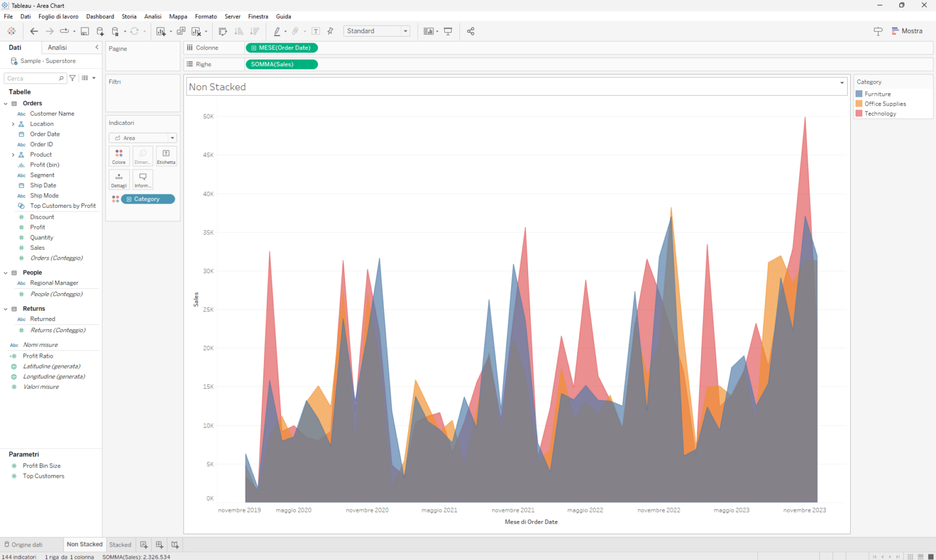Click the Cerca search fields box
This screenshot has width=936, height=560.
tap(35, 78)
